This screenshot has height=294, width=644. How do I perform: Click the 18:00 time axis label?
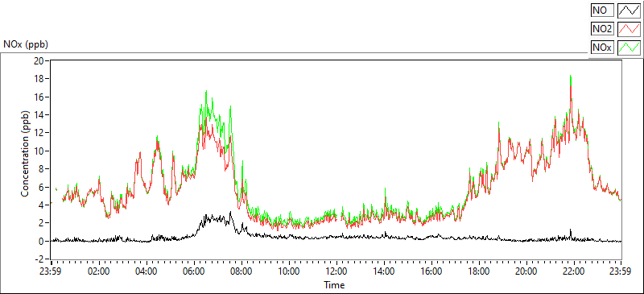[x=479, y=271]
